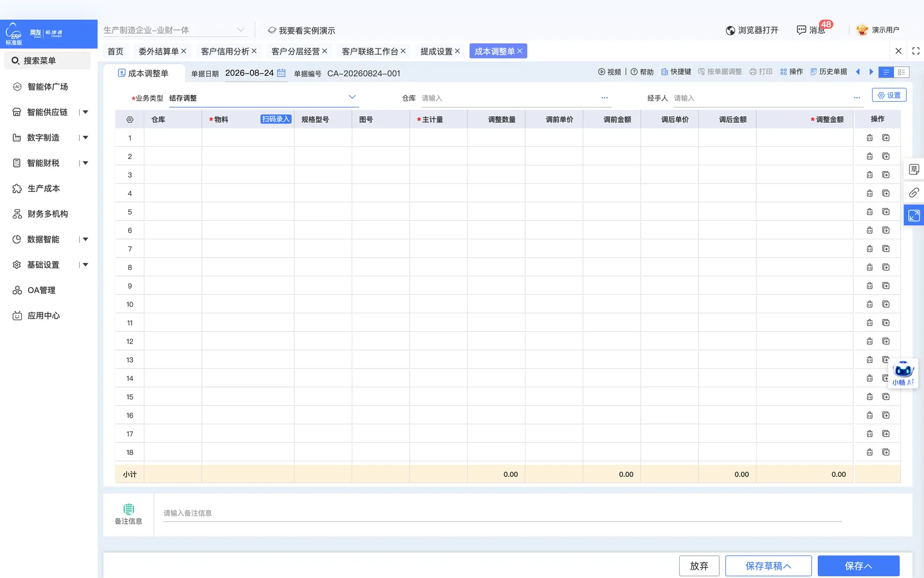The width and height of the screenshot is (924, 578).
Task: Open the 小畅 AI assistant
Action: tap(903, 373)
